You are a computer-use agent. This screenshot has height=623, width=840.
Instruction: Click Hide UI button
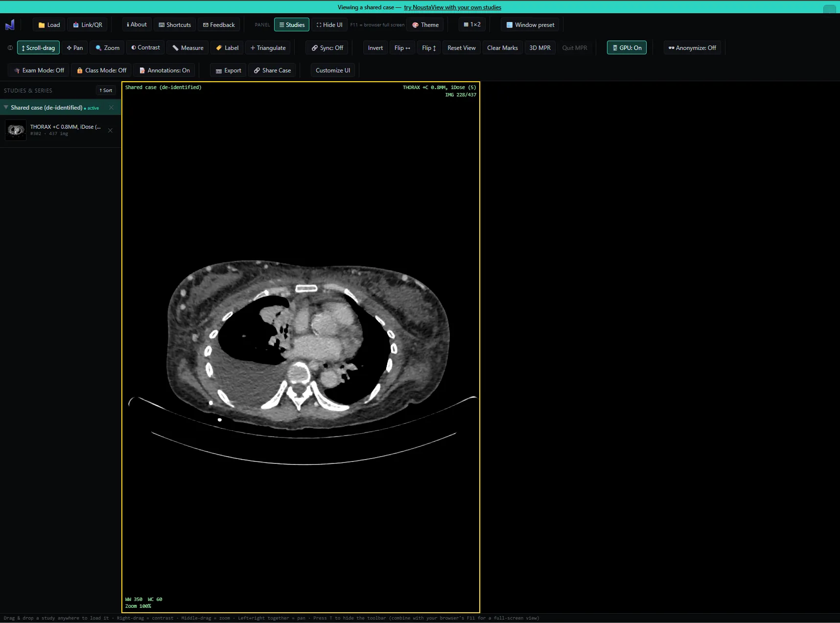click(329, 25)
